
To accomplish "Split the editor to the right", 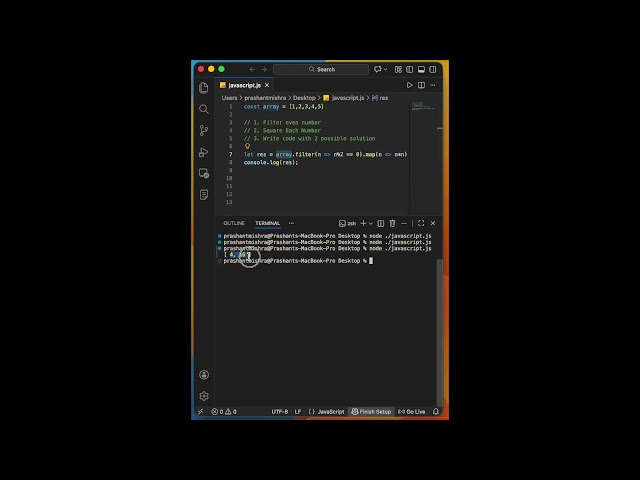I will [x=421, y=85].
